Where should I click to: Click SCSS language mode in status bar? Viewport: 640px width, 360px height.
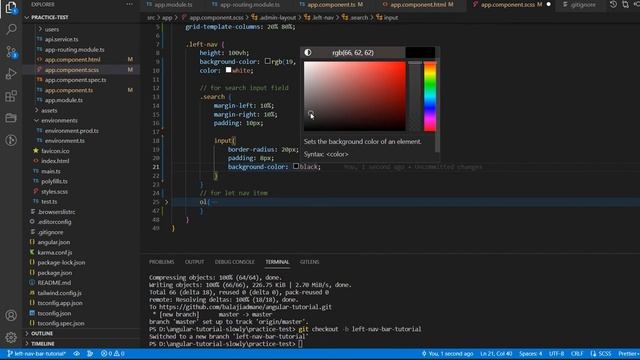[x=601, y=353]
